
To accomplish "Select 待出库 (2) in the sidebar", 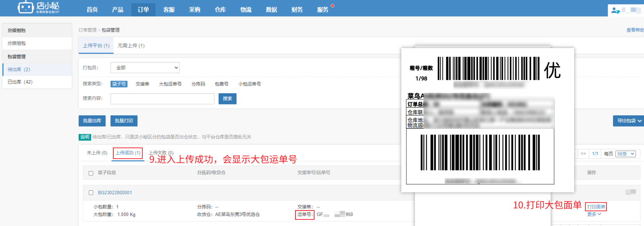I will coord(37,70).
